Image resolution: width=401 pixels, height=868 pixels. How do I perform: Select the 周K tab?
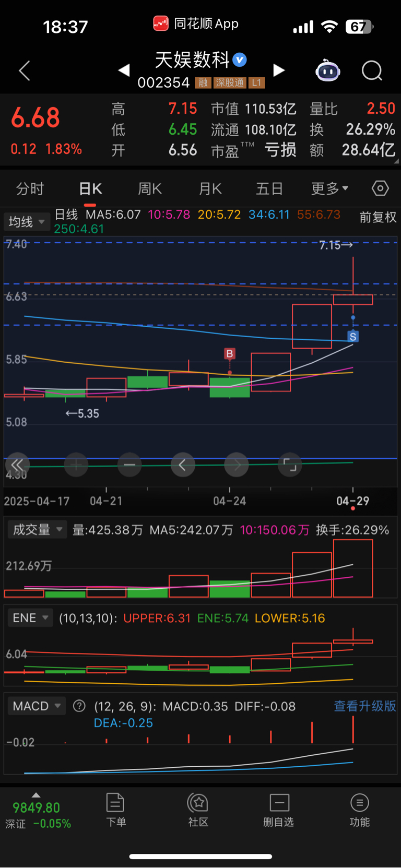tap(150, 188)
